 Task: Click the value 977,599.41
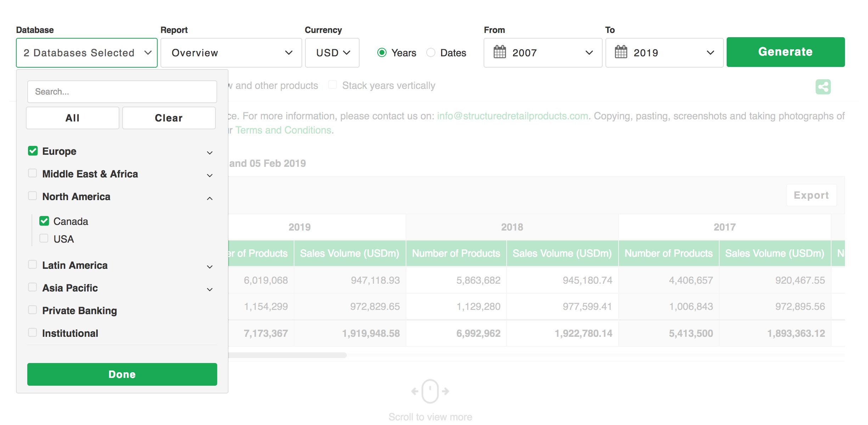coord(587,306)
